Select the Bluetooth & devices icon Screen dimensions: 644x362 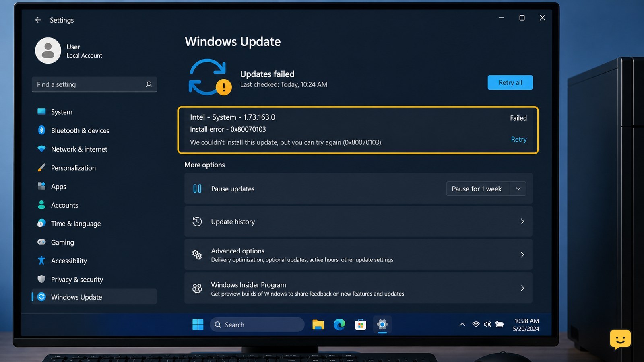pos(41,130)
